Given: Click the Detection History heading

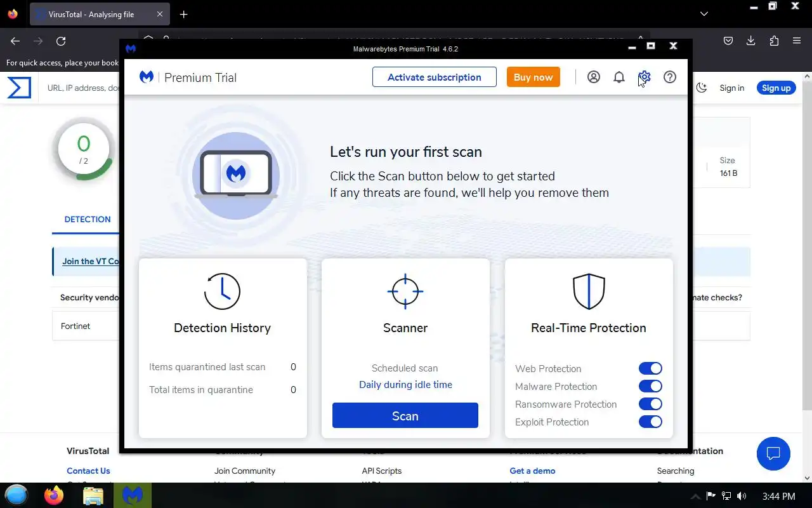Looking at the screenshot, I should click(222, 328).
